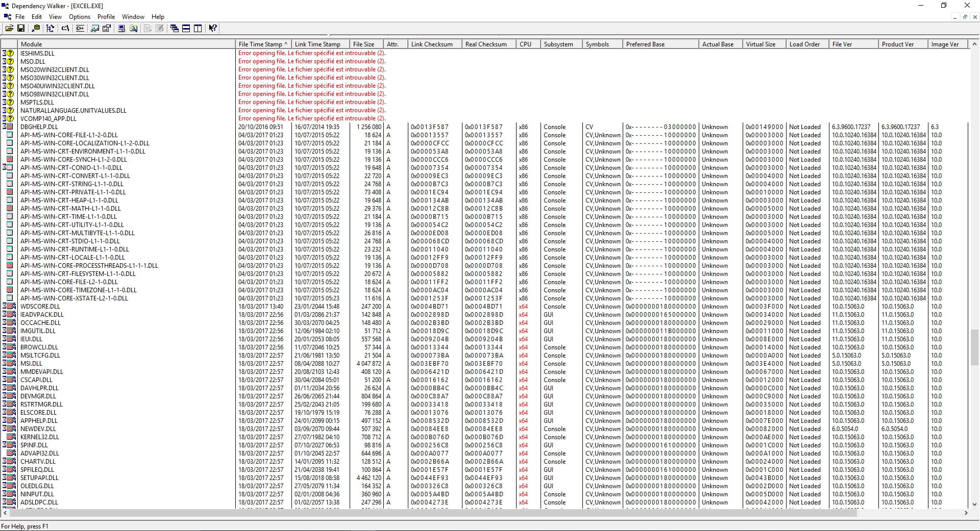Click View Module in External Viewer icon
Image resolution: width=980 pixels, height=531 pixels.
(x=95, y=29)
